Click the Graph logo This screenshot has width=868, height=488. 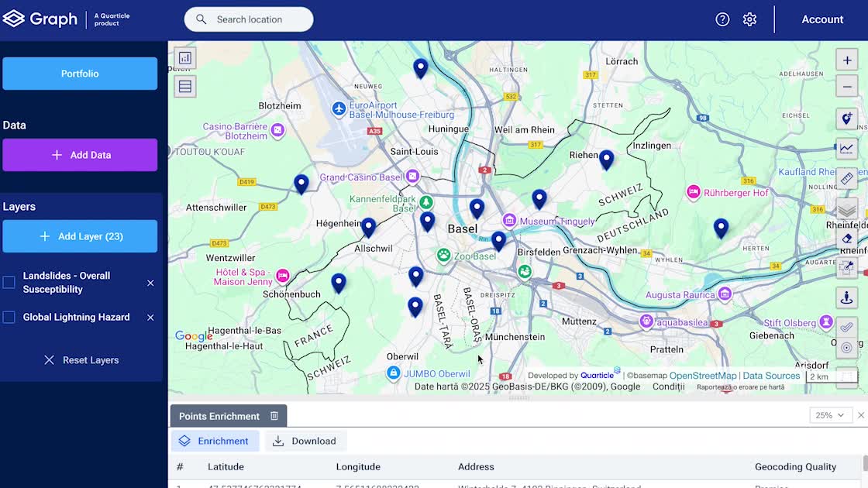[x=40, y=19]
